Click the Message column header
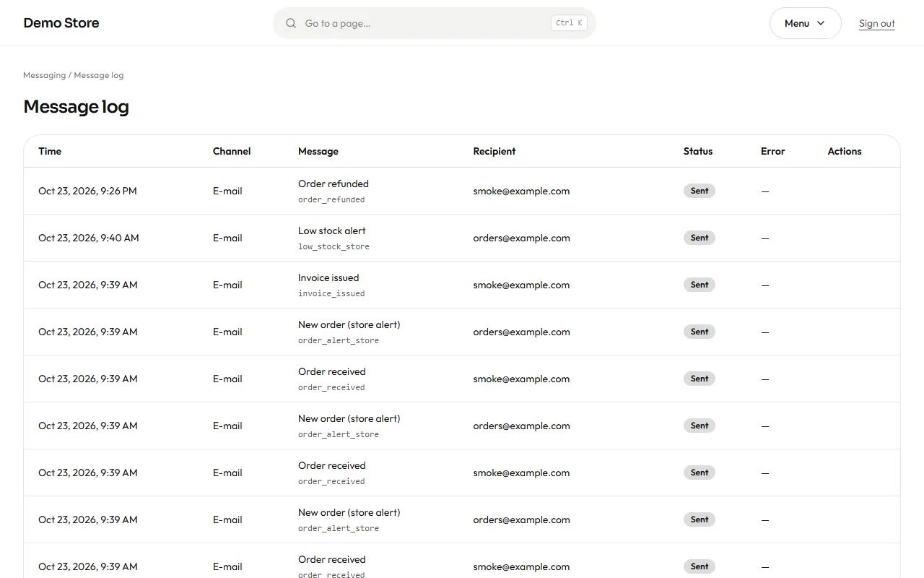 [x=318, y=151]
